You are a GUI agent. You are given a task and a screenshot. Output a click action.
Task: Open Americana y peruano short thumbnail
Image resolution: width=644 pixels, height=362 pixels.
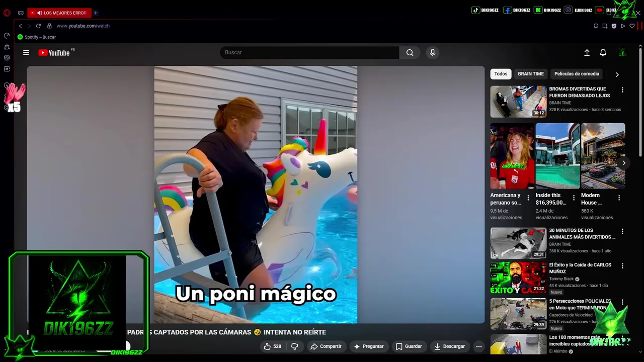(513, 156)
